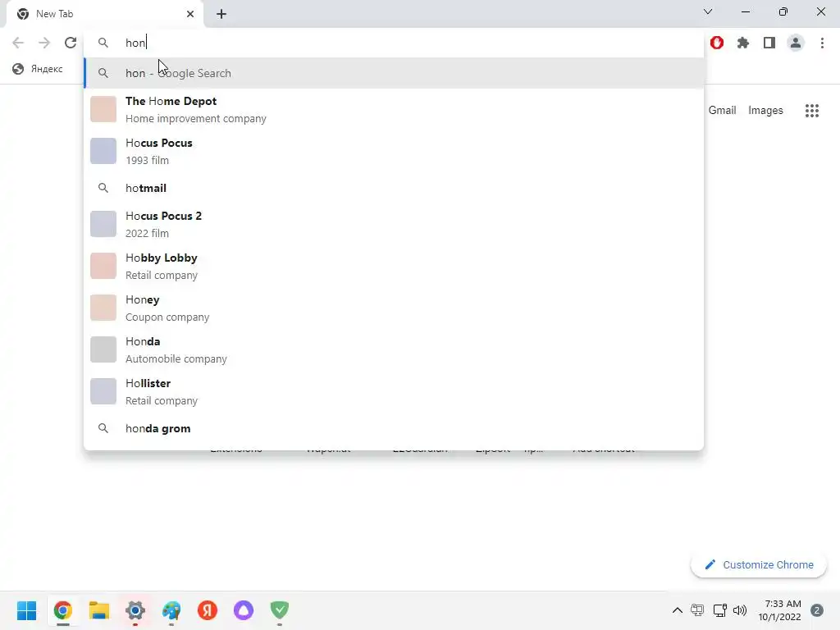Minimize the Chrome window
Image resolution: width=840 pixels, height=630 pixels.
pyautogui.click(x=745, y=11)
